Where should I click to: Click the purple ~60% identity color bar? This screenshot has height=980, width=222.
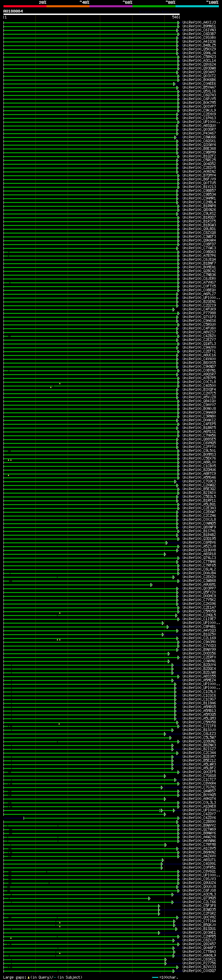click(111, 6)
